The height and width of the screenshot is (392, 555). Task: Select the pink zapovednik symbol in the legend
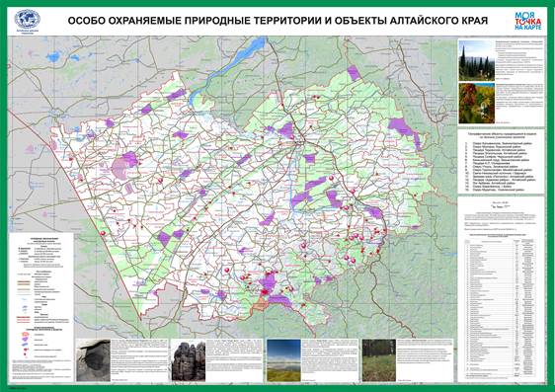click(x=26, y=334)
